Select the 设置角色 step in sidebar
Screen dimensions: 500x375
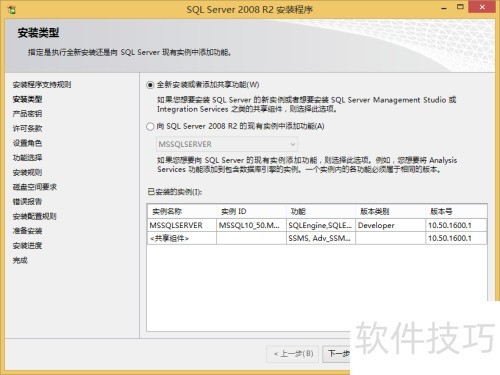click(x=27, y=143)
